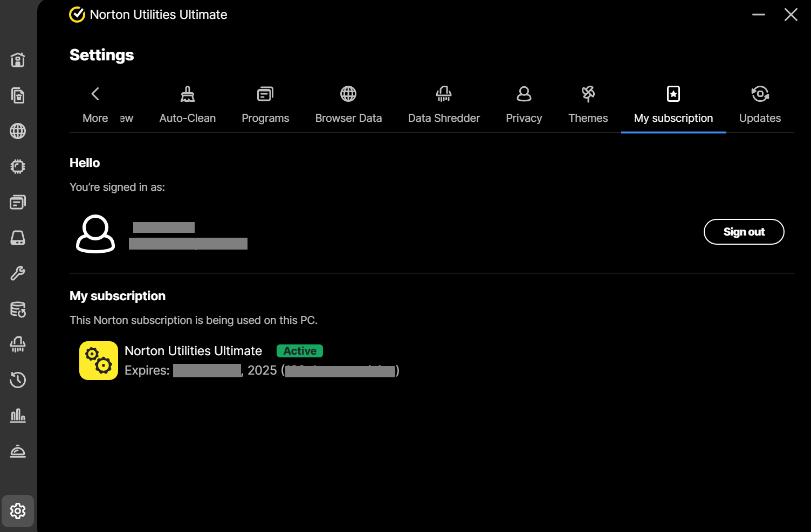Select the My subscription tab
This screenshot has height=532, width=811.
673,106
